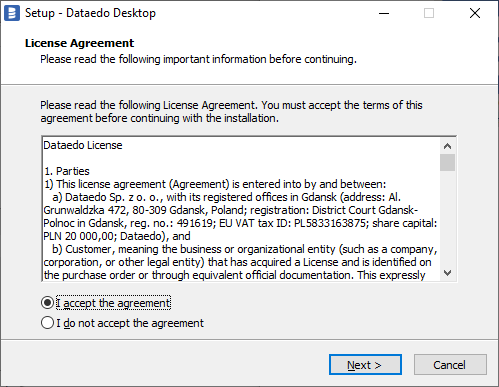Screen dimensions: 499x387
Task: Click the license text scroll down arrow
Action: pos(447,273)
